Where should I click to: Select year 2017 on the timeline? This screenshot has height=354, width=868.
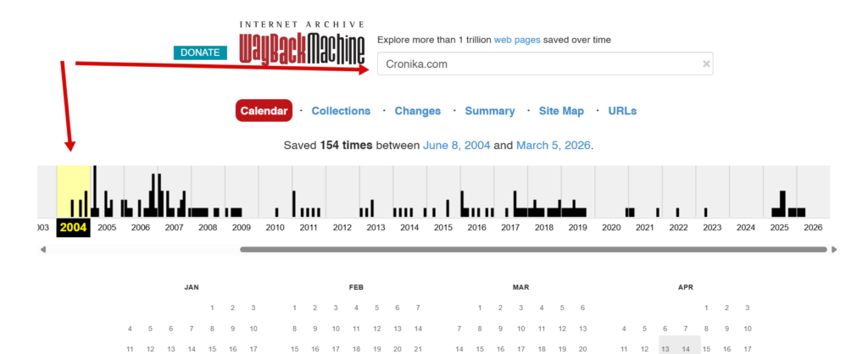(510, 227)
